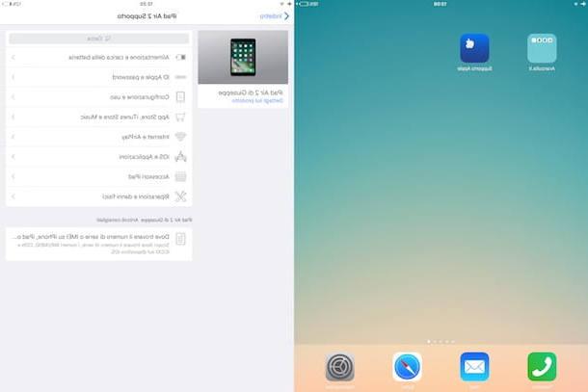This screenshot has width=588, height=392.
Task: Launch Safari from the dock
Action: pyautogui.click(x=407, y=367)
